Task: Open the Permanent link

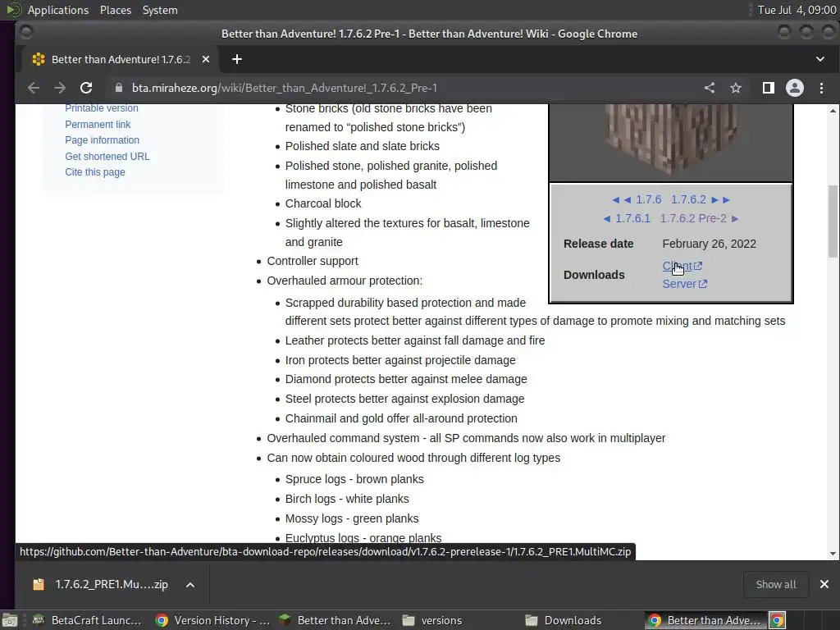Action: pos(98,125)
